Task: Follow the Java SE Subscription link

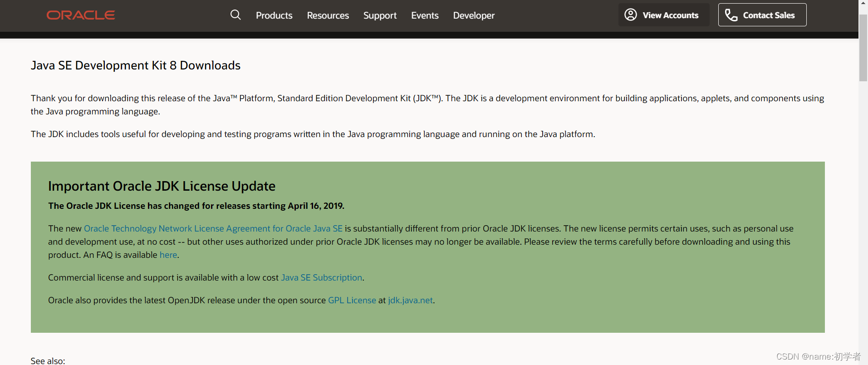Action: tap(322, 278)
